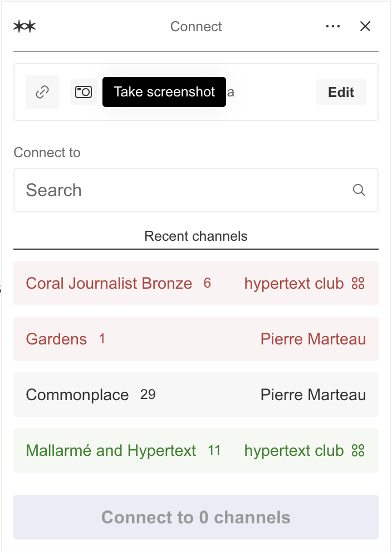Click the magnifier icon in Search

point(359,190)
